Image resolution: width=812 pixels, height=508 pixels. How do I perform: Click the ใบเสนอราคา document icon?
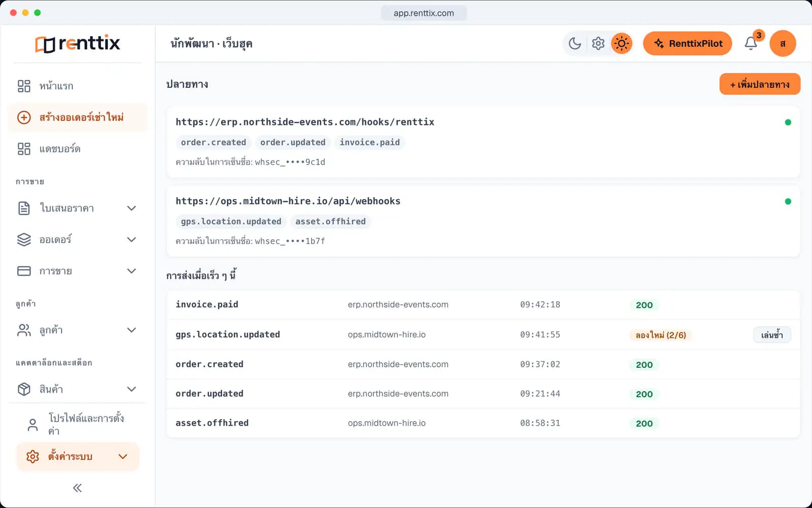pos(24,208)
